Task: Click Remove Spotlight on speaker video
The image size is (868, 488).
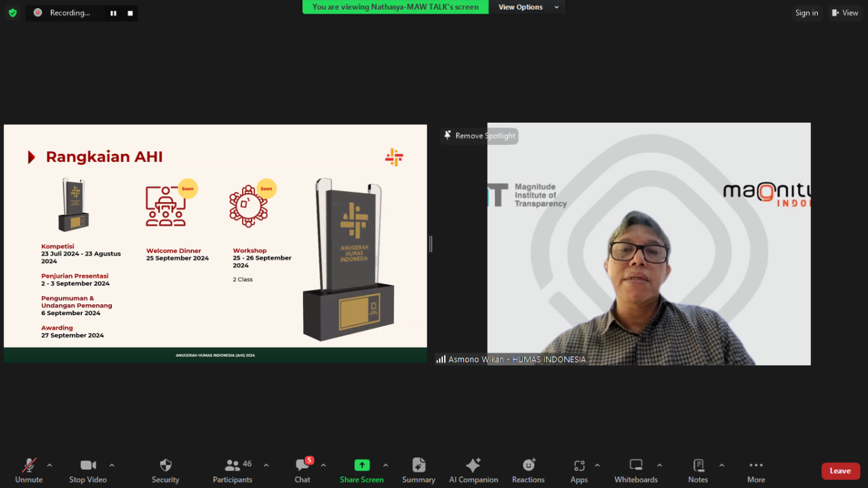Action: 479,136
